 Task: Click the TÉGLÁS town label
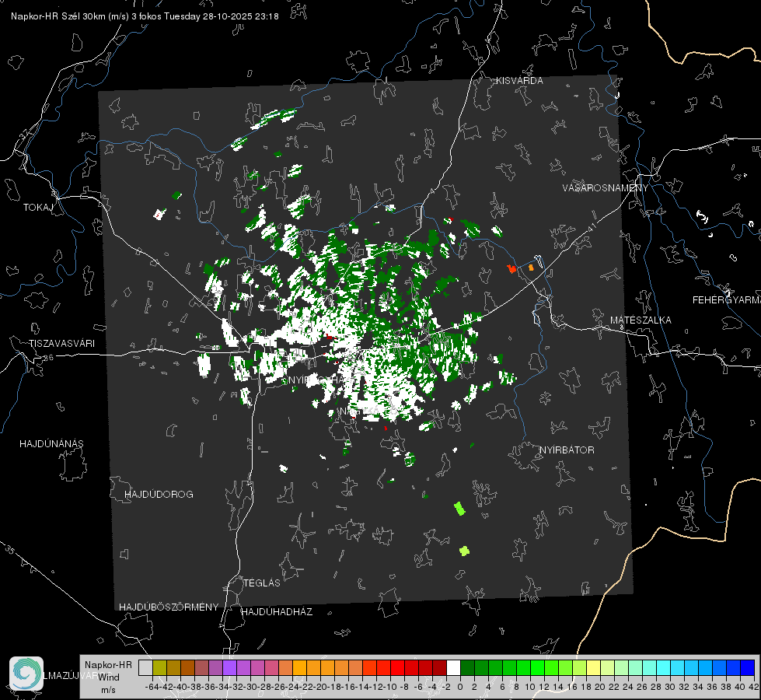(x=262, y=583)
